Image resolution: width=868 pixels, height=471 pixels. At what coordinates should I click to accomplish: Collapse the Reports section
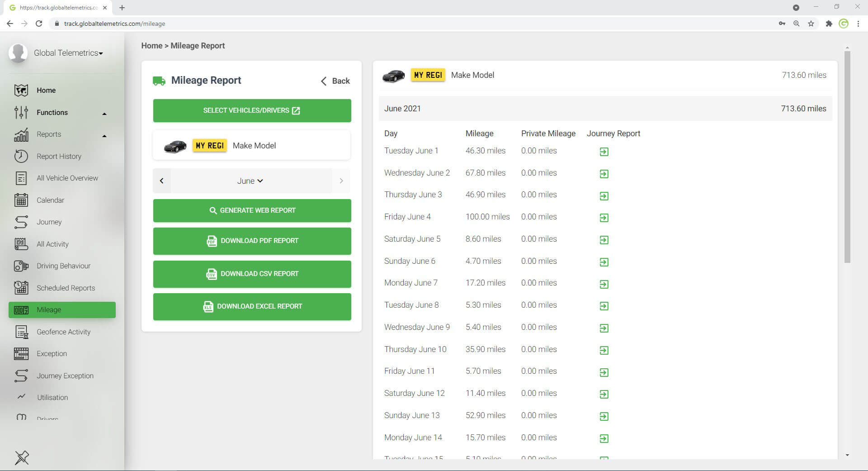click(x=104, y=135)
